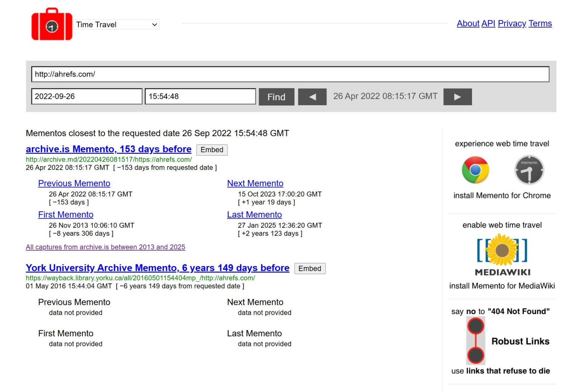Image resolution: width=579 pixels, height=392 pixels.
Task: Click the gray Memento clock icon
Action: 528,170
